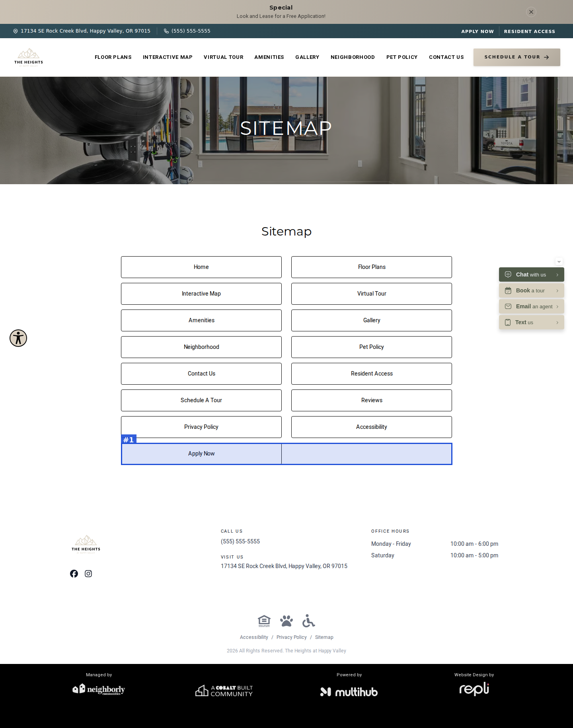The width and height of the screenshot is (573, 728).
Task: Click the header phone number (555) 555-5555
Action: point(191,31)
